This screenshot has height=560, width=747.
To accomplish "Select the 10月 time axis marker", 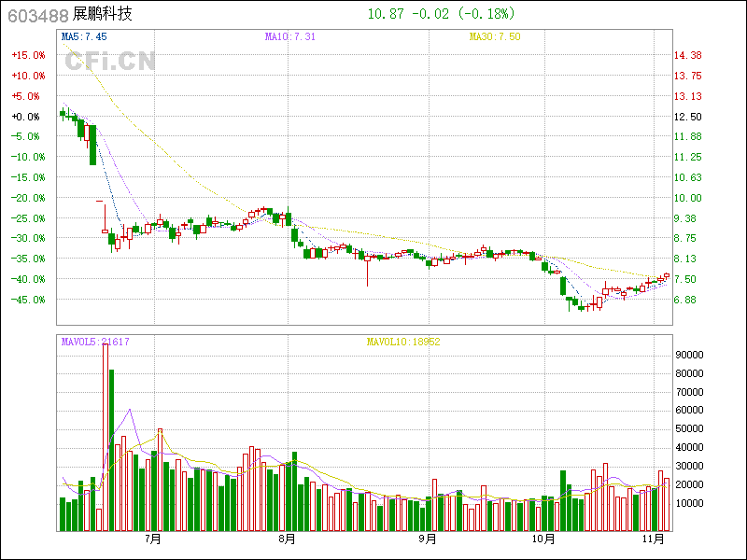I will pyautogui.click(x=543, y=539).
